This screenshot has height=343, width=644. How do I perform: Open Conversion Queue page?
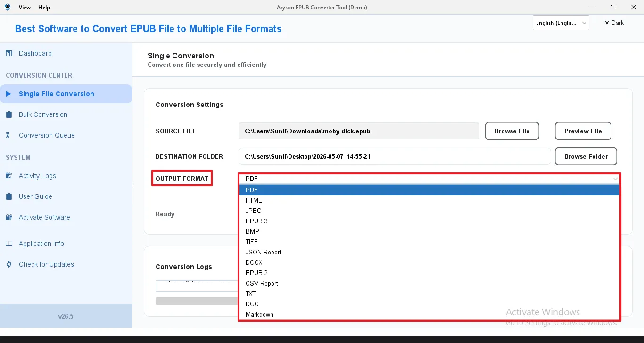[x=66, y=135]
